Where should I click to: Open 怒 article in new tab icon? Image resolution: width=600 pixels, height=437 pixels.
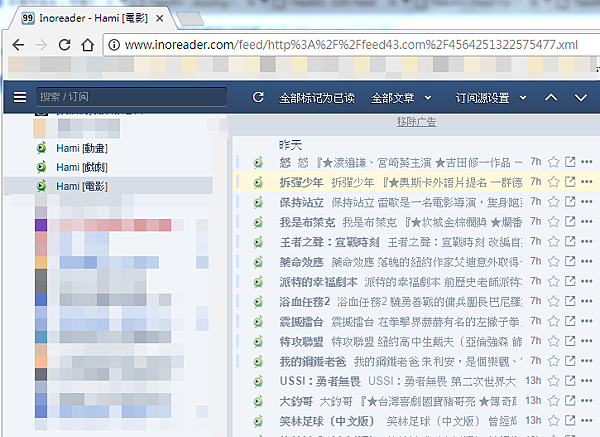570,162
